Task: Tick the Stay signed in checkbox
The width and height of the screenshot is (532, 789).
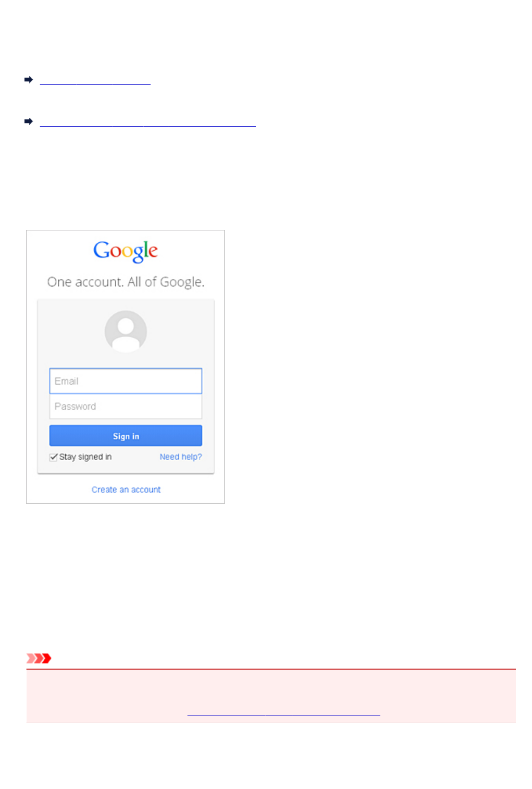Action: pyautogui.click(x=53, y=457)
